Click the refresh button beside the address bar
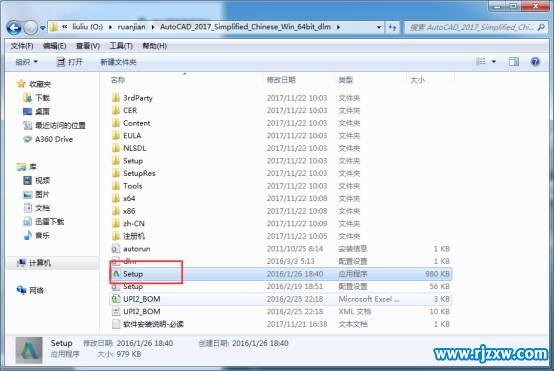The width and height of the screenshot is (554, 371). pos(392,27)
